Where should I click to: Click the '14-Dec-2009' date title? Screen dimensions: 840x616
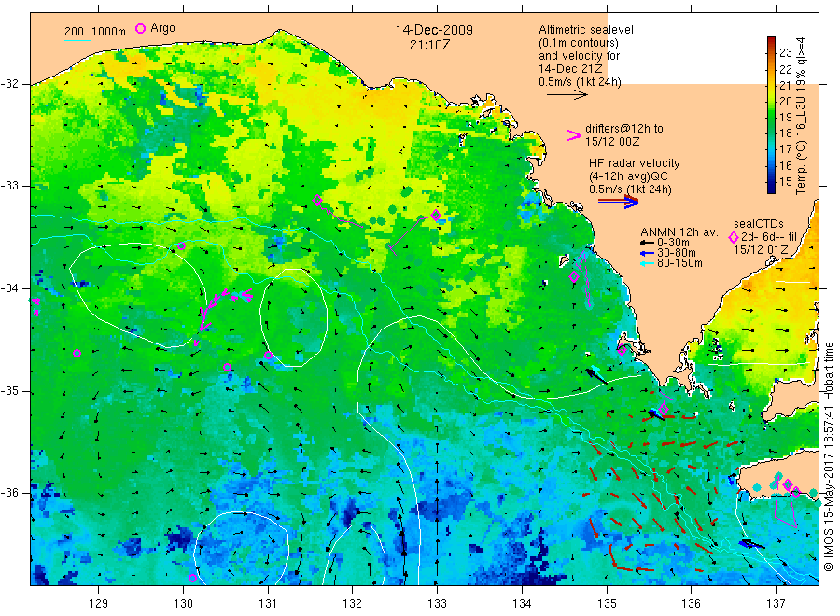pos(434,30)
